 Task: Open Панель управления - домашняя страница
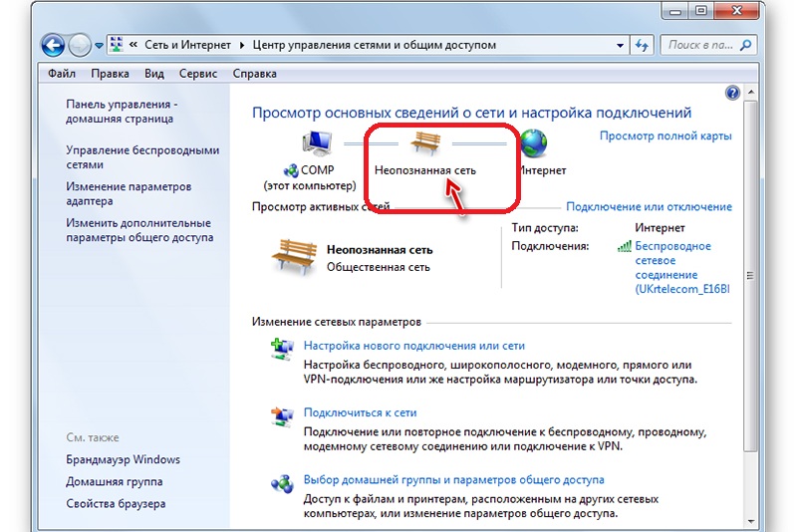point(122,112)
